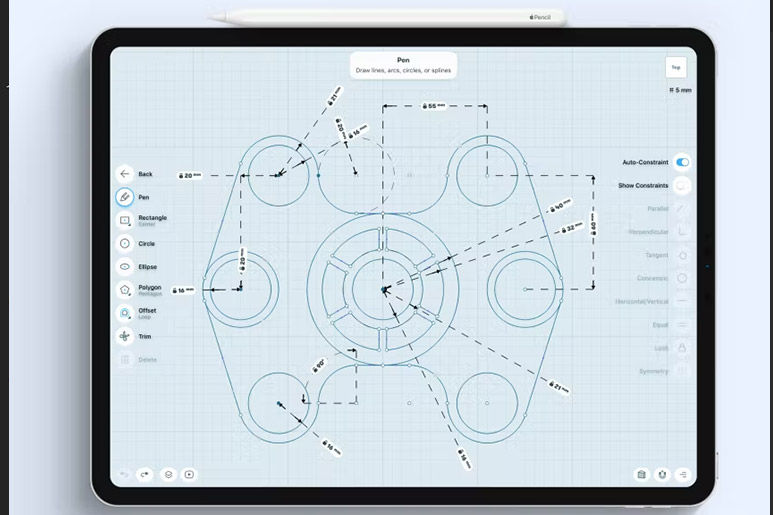Click the 90° angle dimension label
The width and height of the screenshot is (773, 515).
pyautogui.click(x=319, y=366)
